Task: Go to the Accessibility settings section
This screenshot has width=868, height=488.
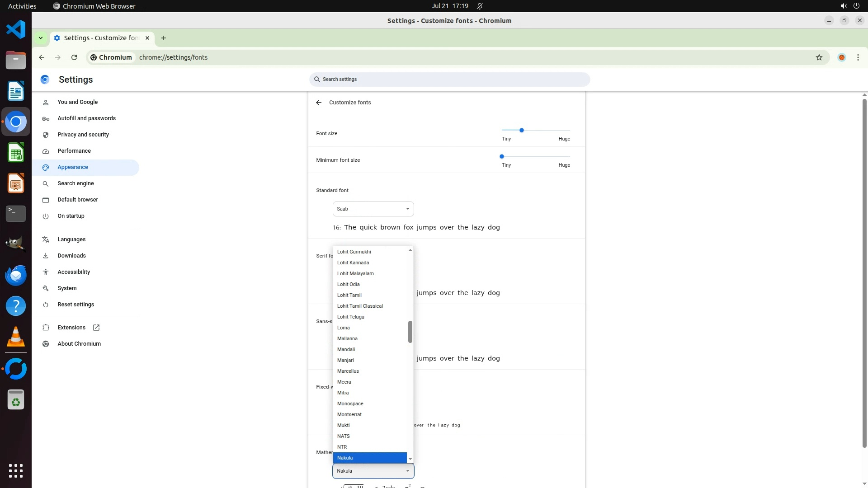Action: click(x=74, y=272)
